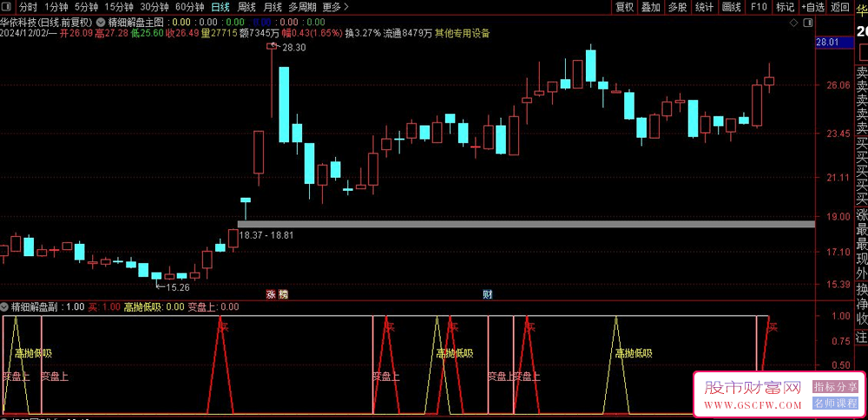Click the 开26.09 opening price value
The width and height of the screenshot is (868, 420).
pos(76,33)
